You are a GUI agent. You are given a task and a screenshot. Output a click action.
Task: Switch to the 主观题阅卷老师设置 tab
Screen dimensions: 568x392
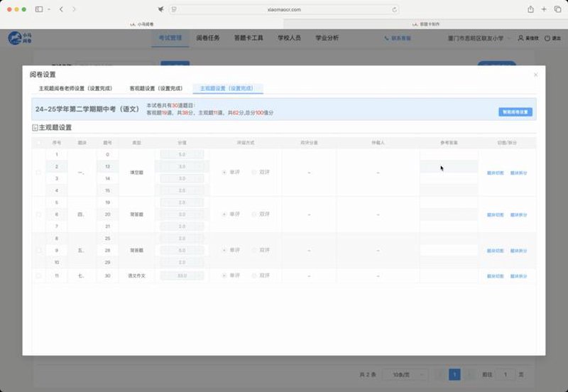click(75, 88)
